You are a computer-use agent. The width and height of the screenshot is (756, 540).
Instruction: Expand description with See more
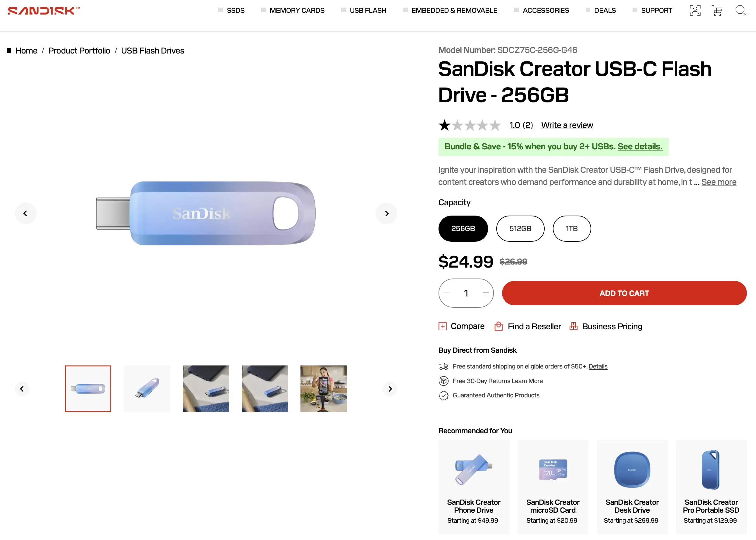(718, 182)
